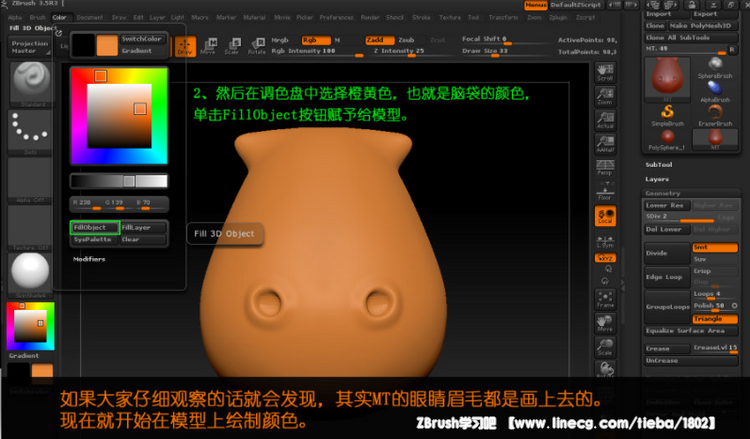Click the Clear button in Color palette
750x439 pixels.
[x=143, y=239]
